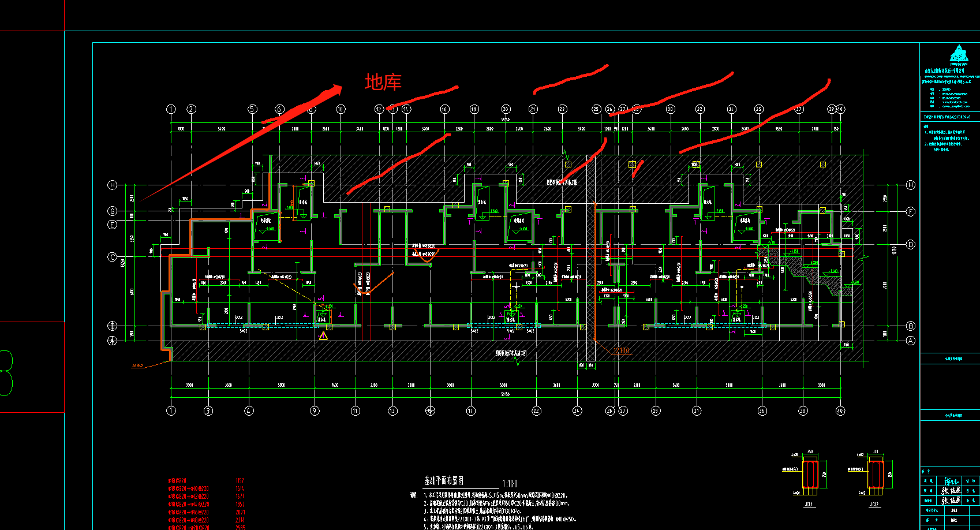Click the JCL2 beam section detail

tap(876, 473)
